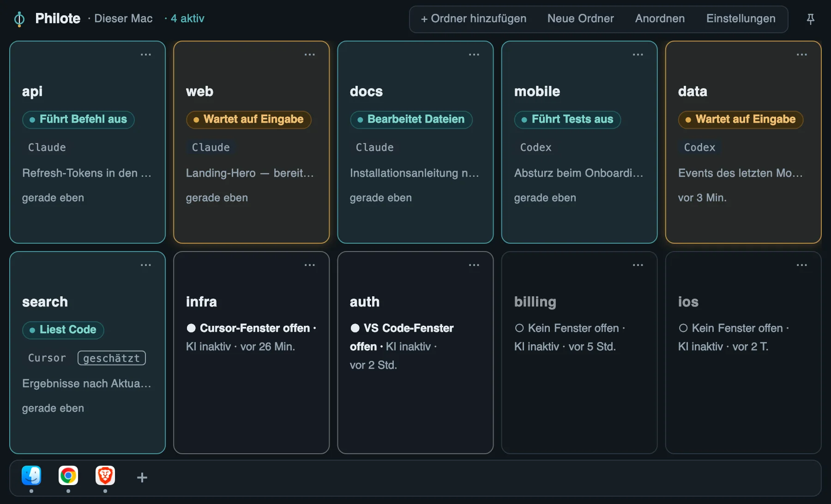The width and height of the screenshot is (831, 504).
Task: Click the Führt Tests aus badge
Action: pyautogui.click(x=568, y=120)
